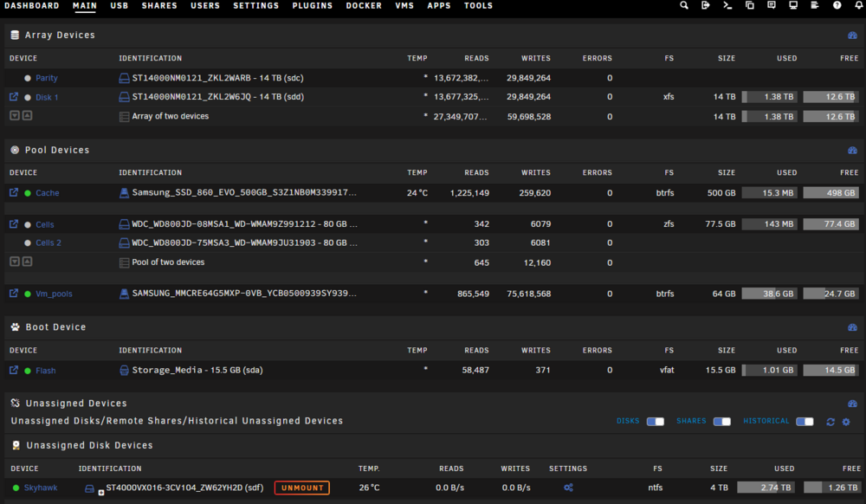This screenshot has height=504, width=866.
Task: Open the system log icon
Action: click(815, 5)
